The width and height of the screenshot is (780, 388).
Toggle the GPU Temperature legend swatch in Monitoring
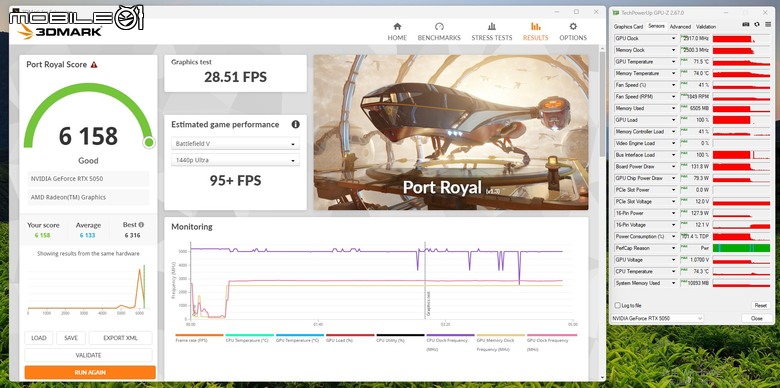pos(300,335)
